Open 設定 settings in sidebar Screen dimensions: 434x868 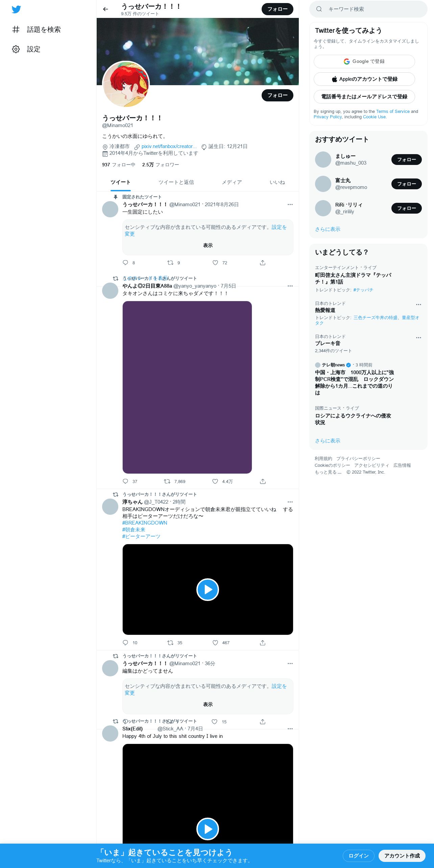point(26,49)
